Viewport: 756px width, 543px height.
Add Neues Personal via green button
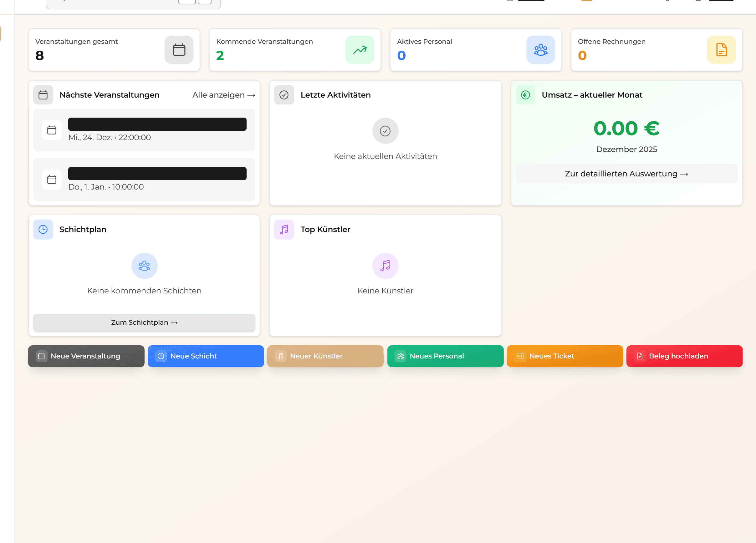(445, 356)
